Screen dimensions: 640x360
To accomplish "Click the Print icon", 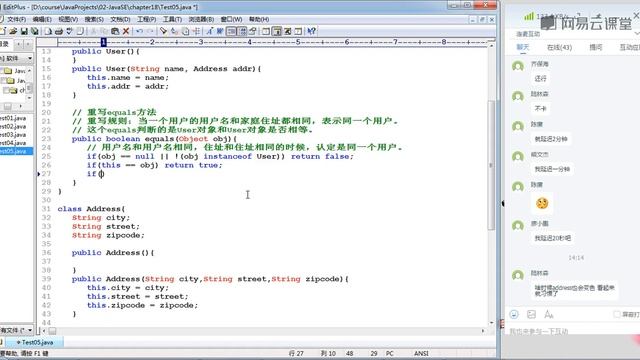I will click(59, 31).
